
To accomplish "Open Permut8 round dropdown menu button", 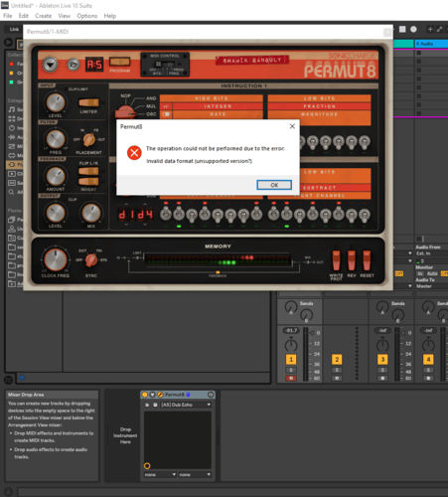I will (50, 65).
